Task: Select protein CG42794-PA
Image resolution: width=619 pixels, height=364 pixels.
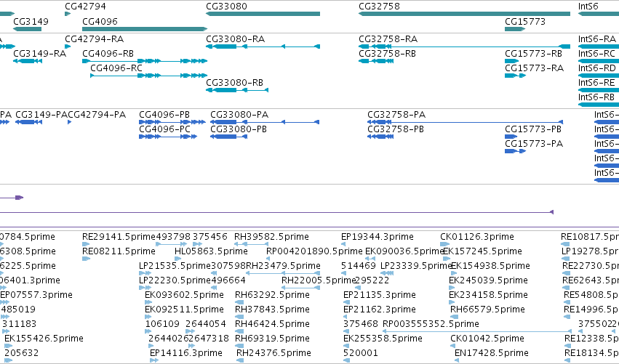Action: (70, 122)
